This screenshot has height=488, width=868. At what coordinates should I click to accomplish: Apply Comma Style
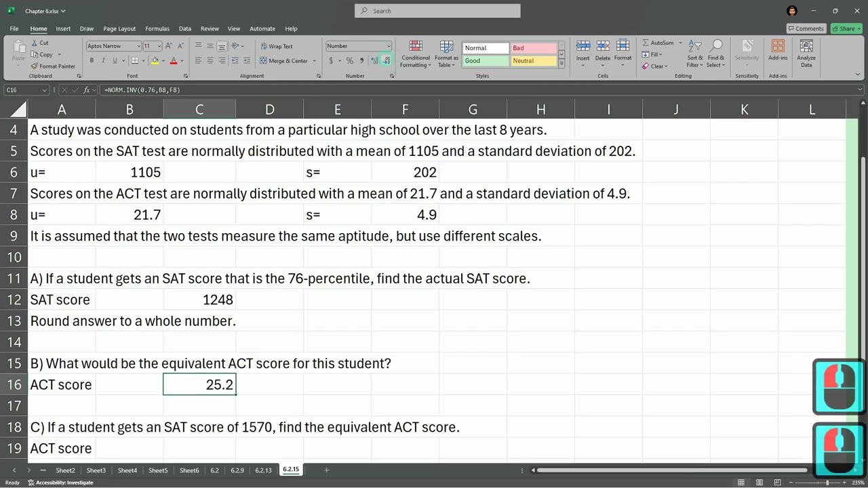[362, 61]
